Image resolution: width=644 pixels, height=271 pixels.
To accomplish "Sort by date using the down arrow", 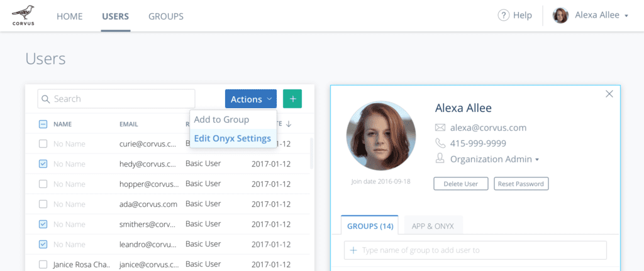I will pos(289,124).
